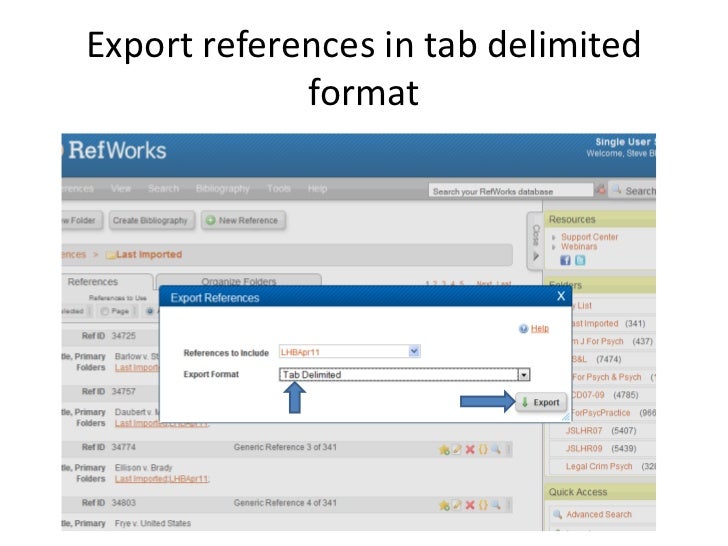Click the Last Imported breadcrumb link

[x=149, y=254]
